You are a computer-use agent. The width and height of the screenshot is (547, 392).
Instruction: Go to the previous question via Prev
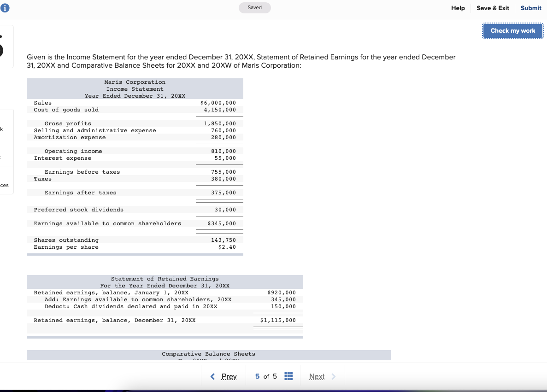tap(228, 376)
